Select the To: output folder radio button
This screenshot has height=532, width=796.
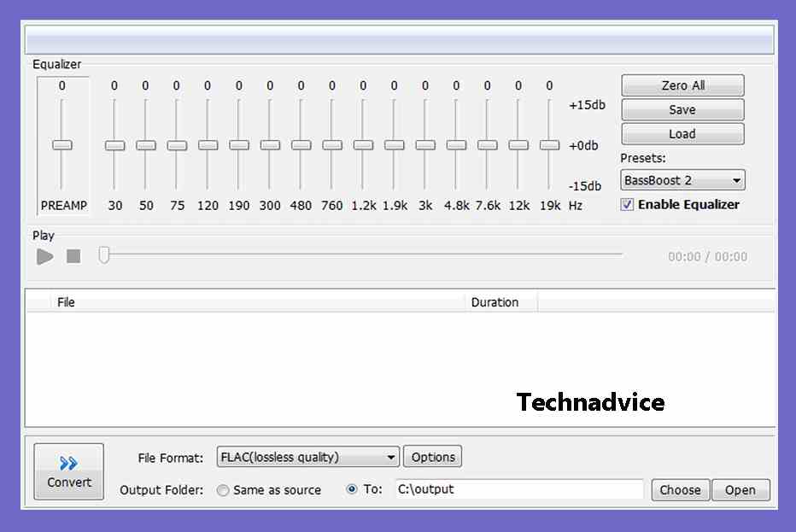pos(351,489)
